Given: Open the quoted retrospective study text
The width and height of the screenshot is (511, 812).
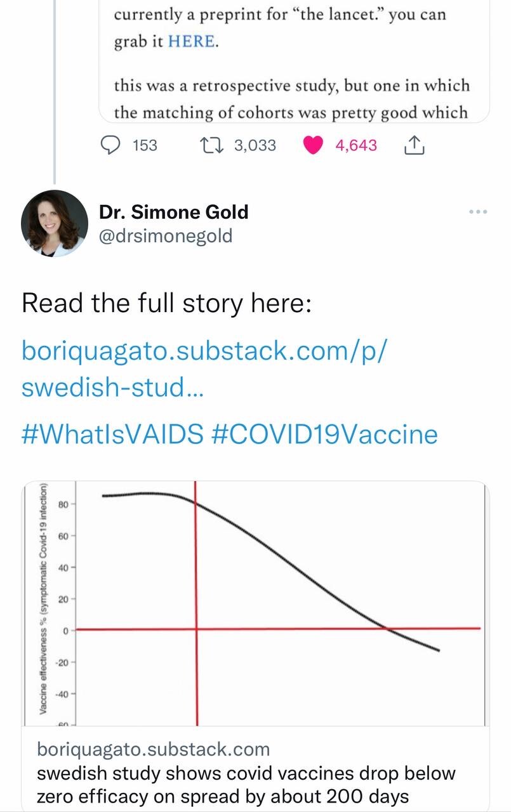Looking at the screenshot, I should [292, 99].
